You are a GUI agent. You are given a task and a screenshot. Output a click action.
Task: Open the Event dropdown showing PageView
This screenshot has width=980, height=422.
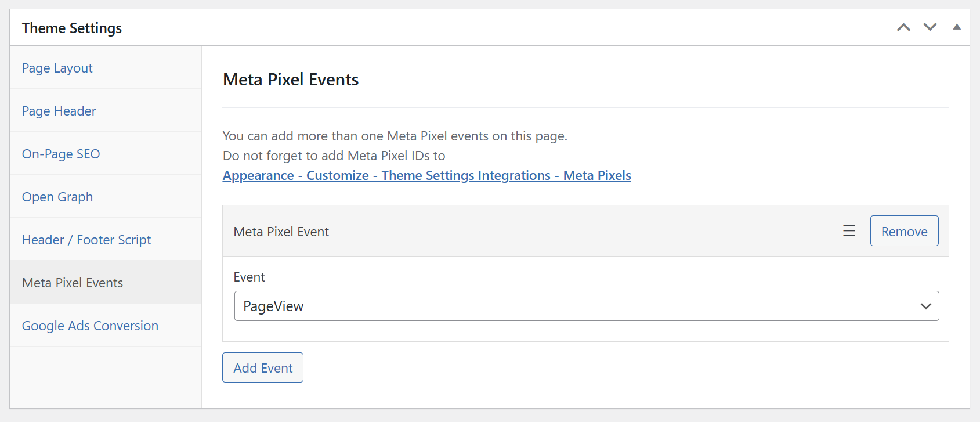(x=585, y=305)
